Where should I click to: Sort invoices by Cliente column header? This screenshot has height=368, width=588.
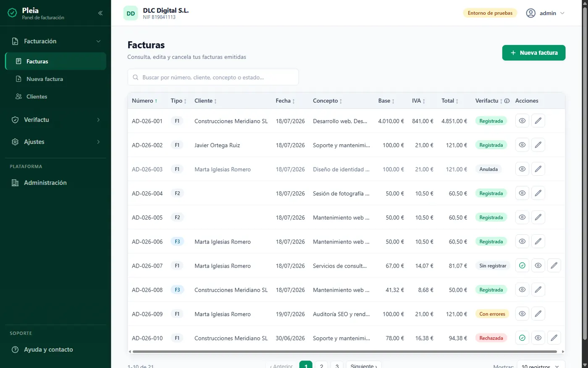point(205,101)
